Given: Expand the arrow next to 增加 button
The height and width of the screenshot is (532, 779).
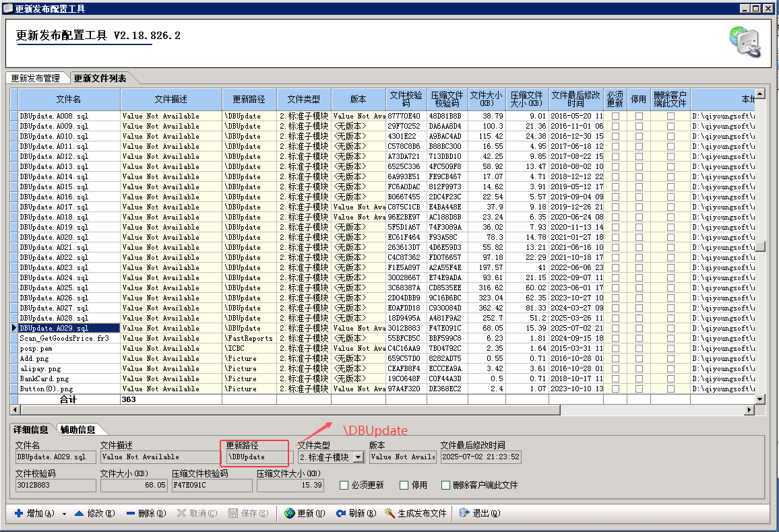Looking at the screenshot, I should click(x=64, y=514).
